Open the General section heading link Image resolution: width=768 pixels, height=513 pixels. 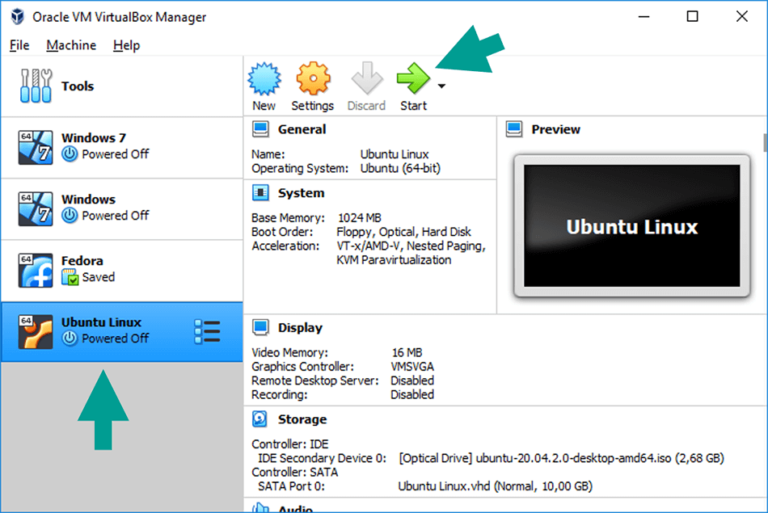(302, 129)
